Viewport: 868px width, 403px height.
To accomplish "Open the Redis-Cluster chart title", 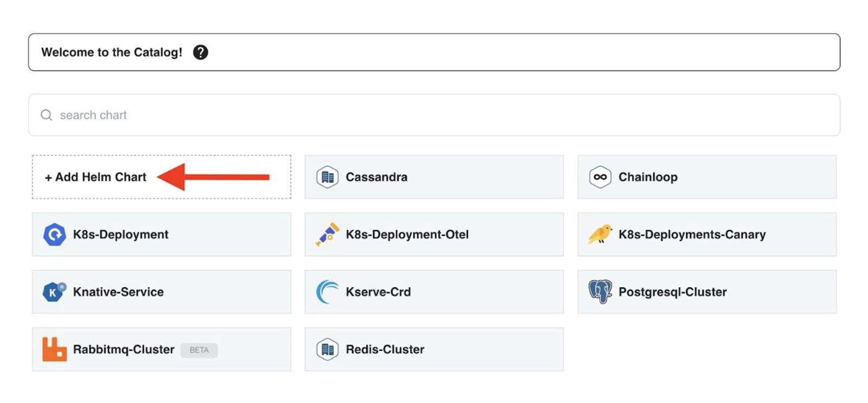I will pos(385,349).
